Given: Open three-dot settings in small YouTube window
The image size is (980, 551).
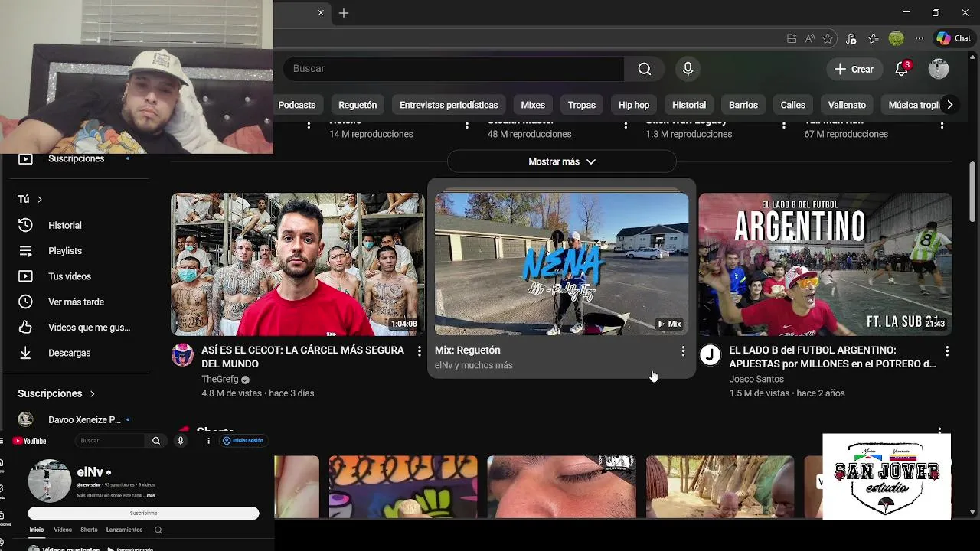Looking at the screenshot, I should (208, 441).
